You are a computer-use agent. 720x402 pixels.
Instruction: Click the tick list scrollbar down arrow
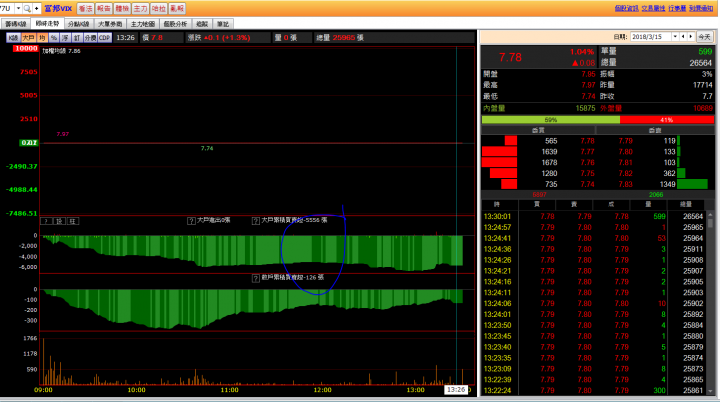[x=710, y=391]
